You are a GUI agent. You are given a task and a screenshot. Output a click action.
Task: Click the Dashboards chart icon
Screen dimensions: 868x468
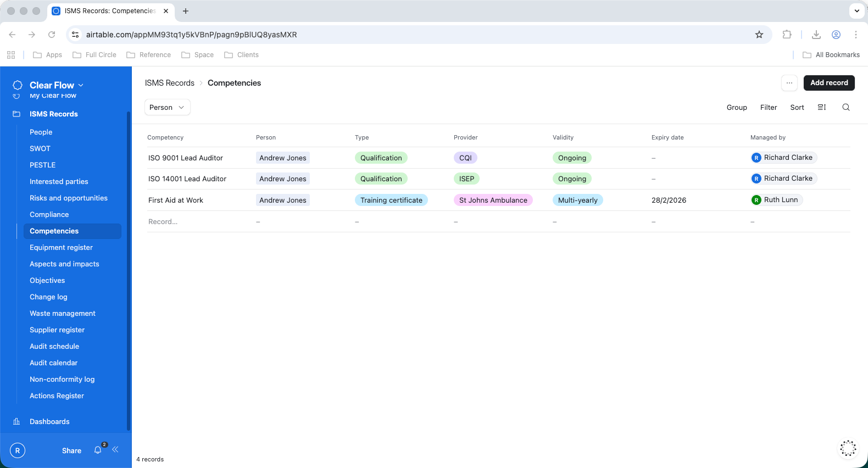pyautogui.click(x=16, y=422)
